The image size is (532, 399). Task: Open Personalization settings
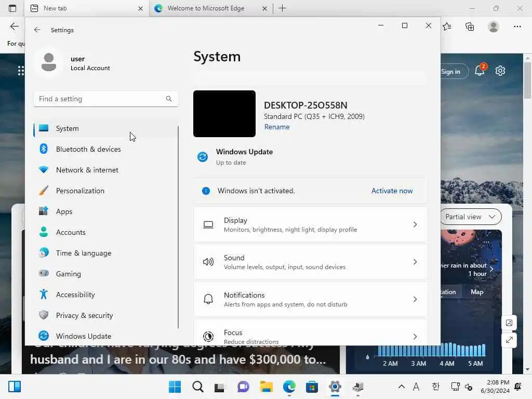pyautogui.click(x=105, y=191)
